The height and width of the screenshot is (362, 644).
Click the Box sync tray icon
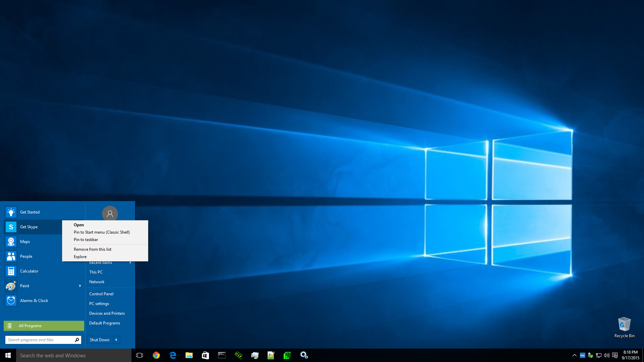tap(583, 355)
